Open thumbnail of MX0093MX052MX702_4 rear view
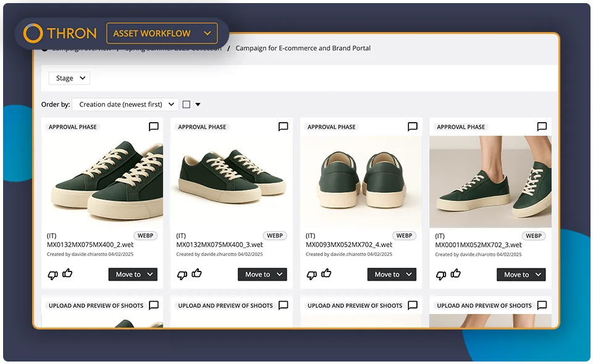This screenshot has height=364, width=593. tap(361, 181)
